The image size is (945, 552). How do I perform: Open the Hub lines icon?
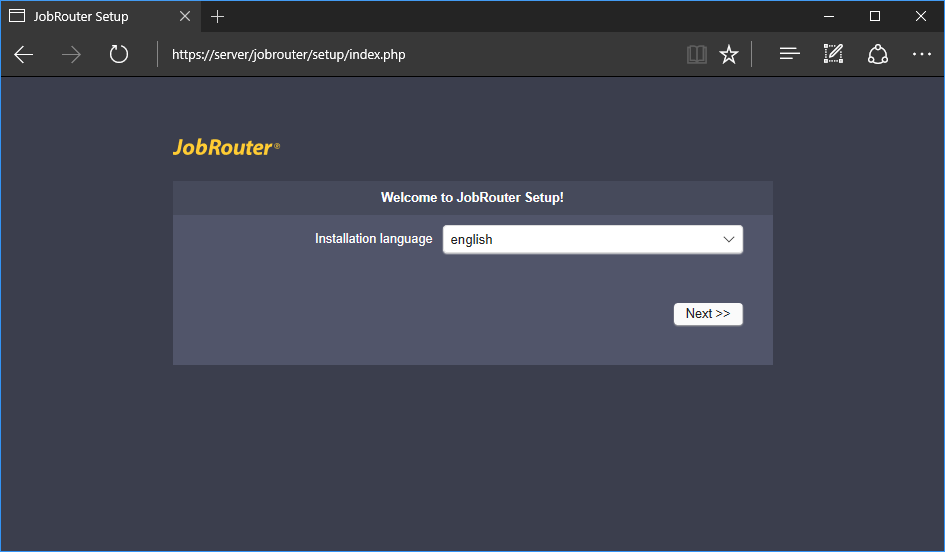790,54
